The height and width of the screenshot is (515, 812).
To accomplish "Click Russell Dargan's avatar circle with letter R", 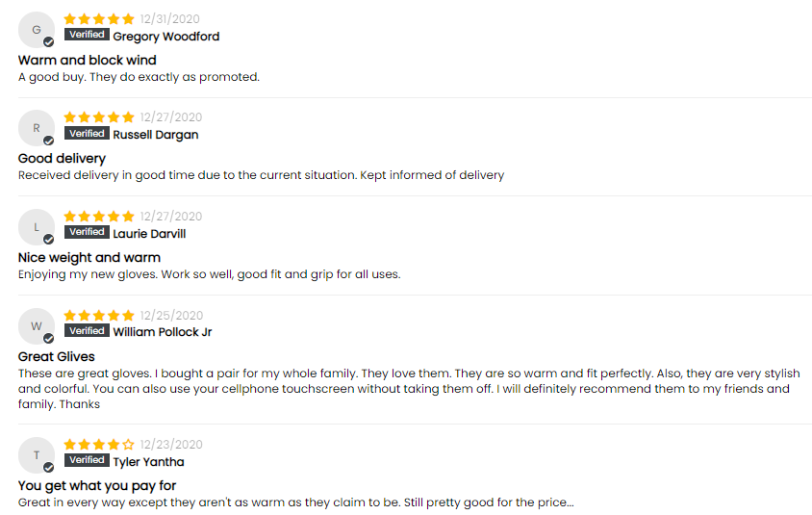I will pyautogui.click(x=37, y=128).
